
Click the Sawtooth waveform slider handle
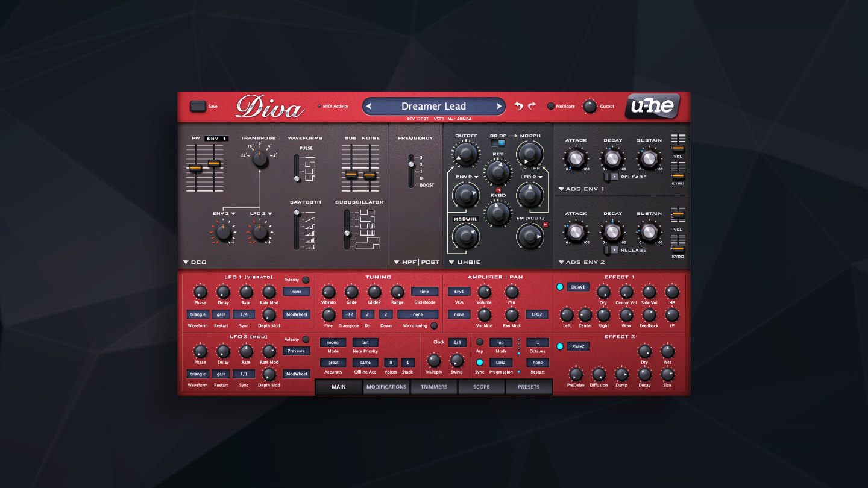coord(297,213)
